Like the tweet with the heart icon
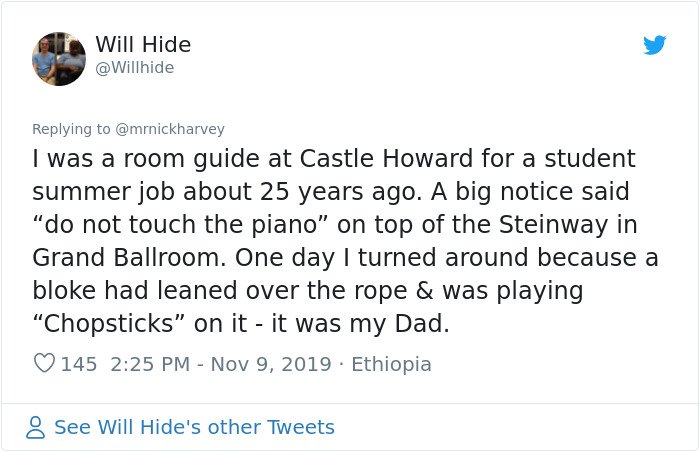 pos(44,363)
